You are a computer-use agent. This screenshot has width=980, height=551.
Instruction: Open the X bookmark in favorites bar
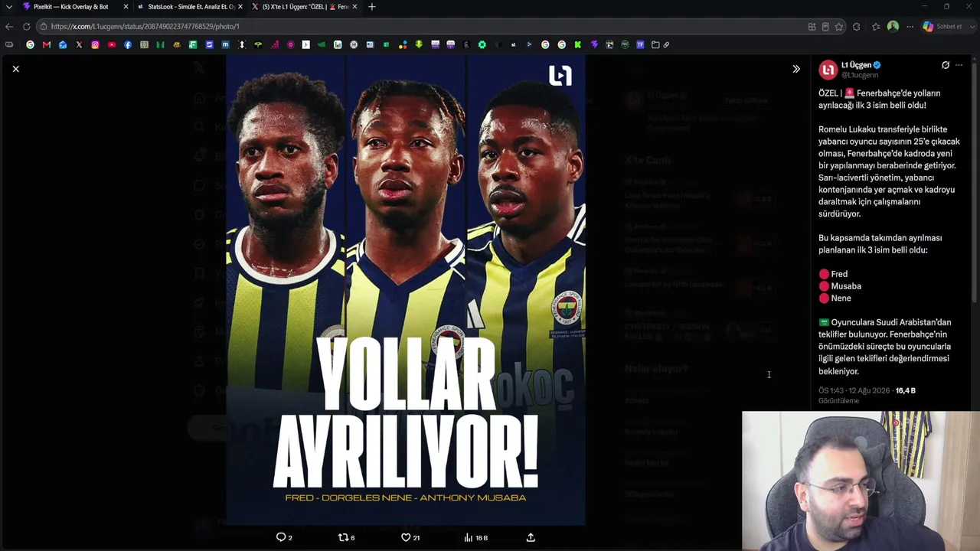(79, 44)
